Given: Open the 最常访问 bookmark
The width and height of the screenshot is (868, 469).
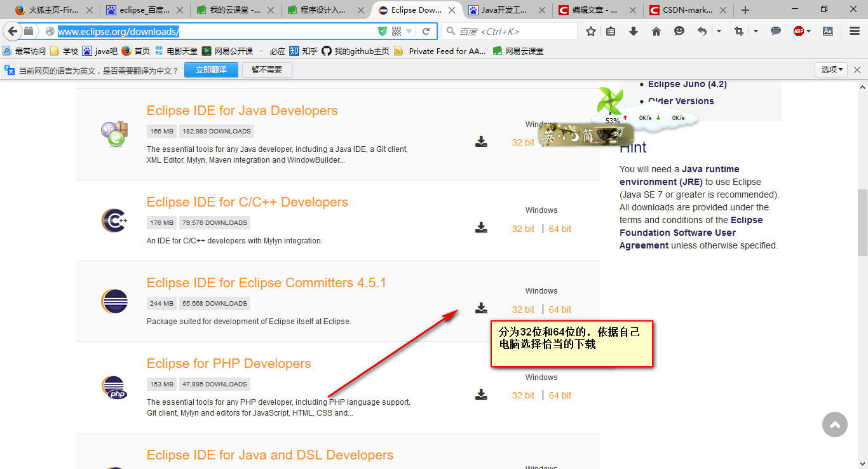Looking at the screenshot, I should pyautogui.click(x=24, y=51).
